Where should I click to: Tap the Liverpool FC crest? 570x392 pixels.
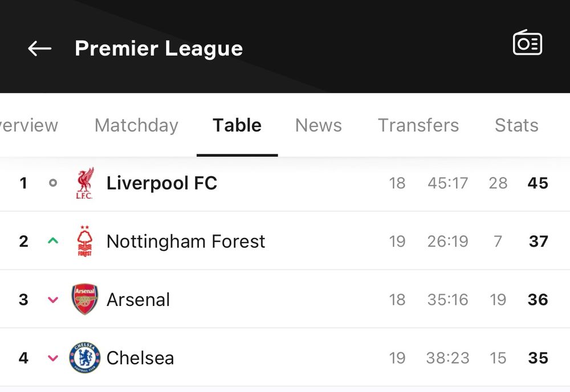tap(85, 183)
